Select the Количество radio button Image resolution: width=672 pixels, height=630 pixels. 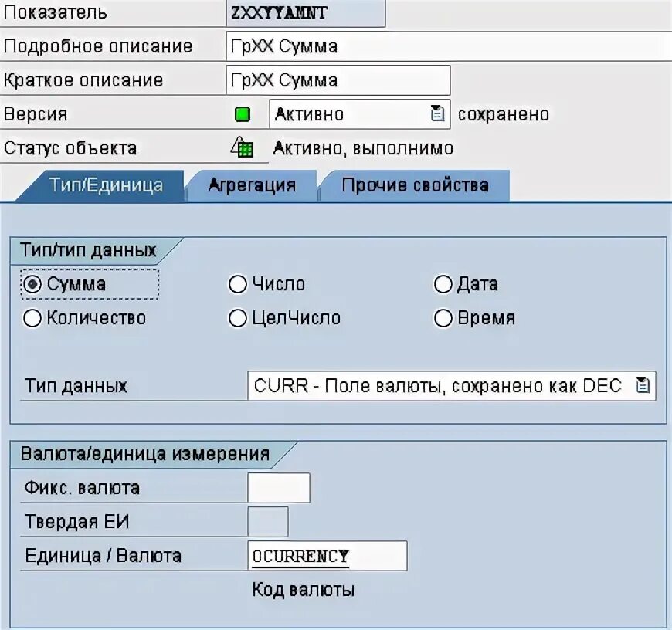(x=31, y=317)
